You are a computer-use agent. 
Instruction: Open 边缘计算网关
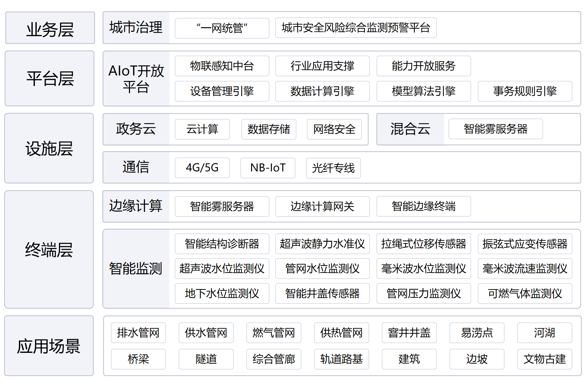click(x=322, y=206)
